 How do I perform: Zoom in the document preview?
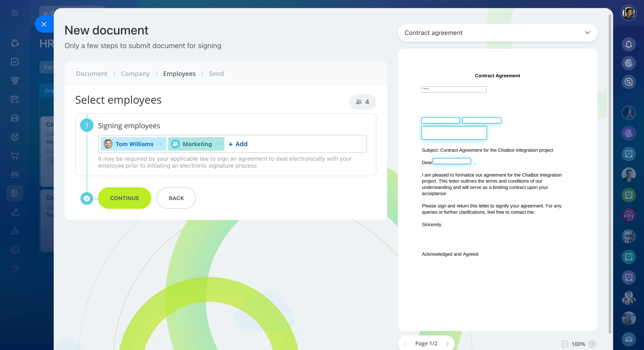(592, 344)
